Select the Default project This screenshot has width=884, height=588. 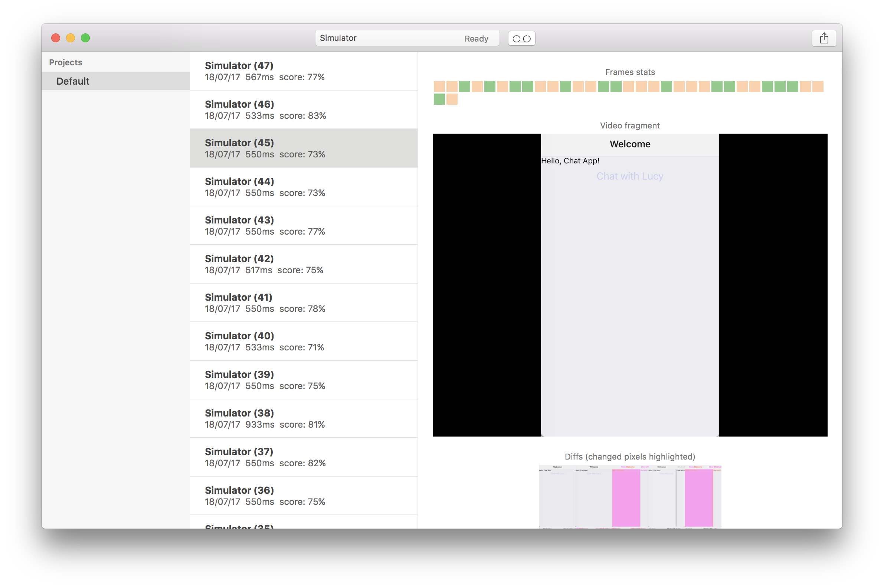coord(115,81)
